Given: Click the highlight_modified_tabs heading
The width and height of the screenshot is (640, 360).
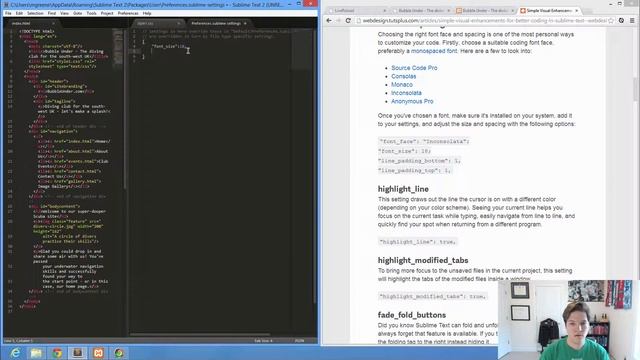Looking at the screenshot, I should click(x=423, y=260).
